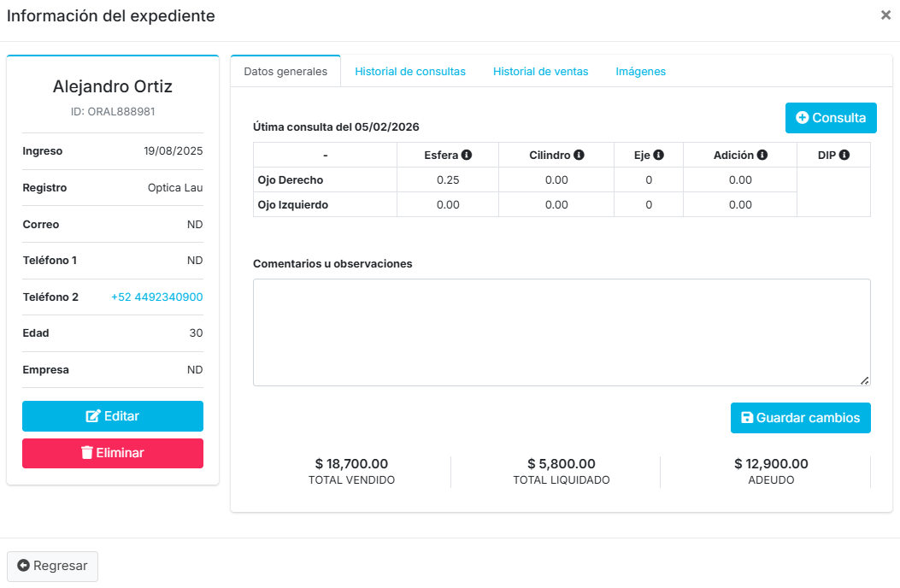Click the Adición column info icon
This screenshot has height=588, width=900.
pos(762,155)
